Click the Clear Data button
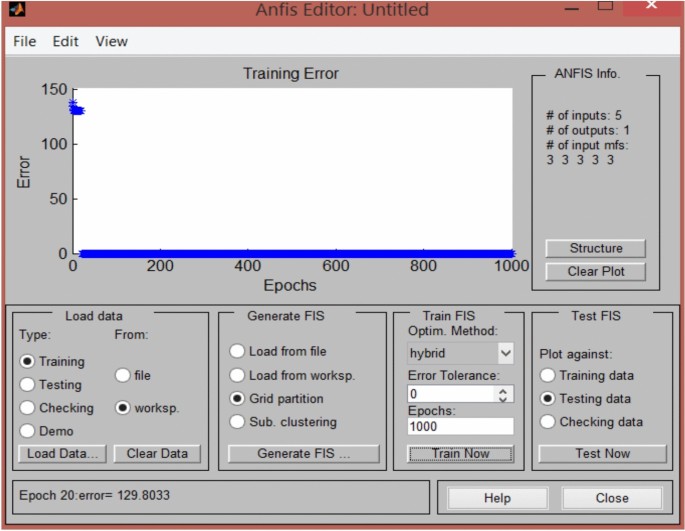Screen dimensions: 685x531 pos(157,454)
